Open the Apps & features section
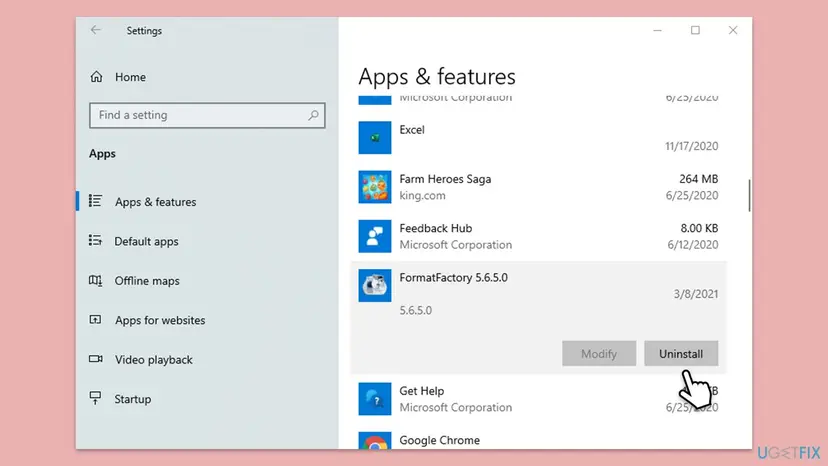Image resolution: width=828 pixels, height=466 pixels. [x=155, y=202]
